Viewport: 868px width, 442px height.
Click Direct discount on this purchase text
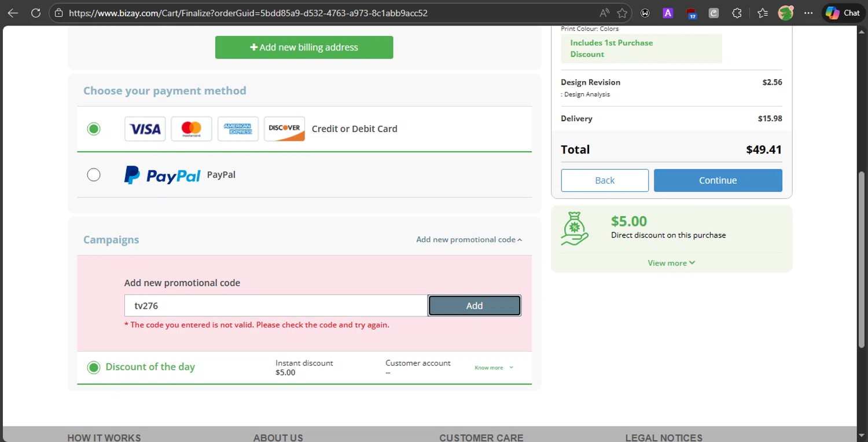[x=668, y=235]
